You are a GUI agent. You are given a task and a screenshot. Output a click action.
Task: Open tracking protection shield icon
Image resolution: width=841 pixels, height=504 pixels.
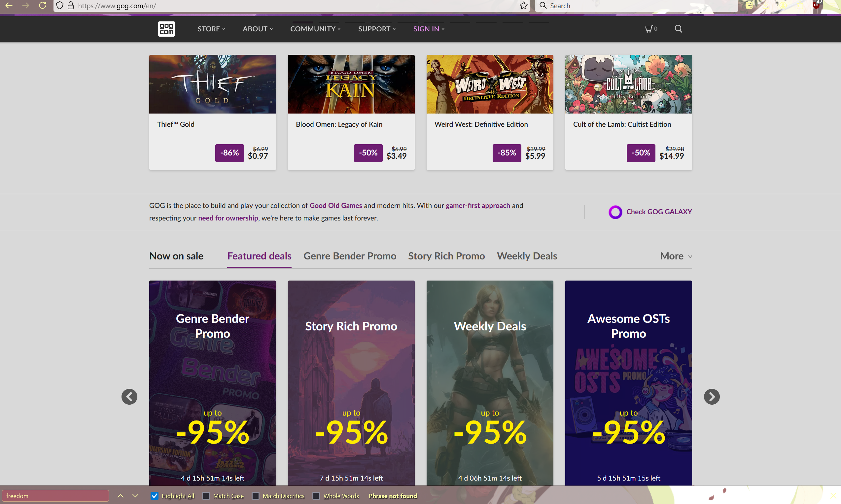(60, 5)
